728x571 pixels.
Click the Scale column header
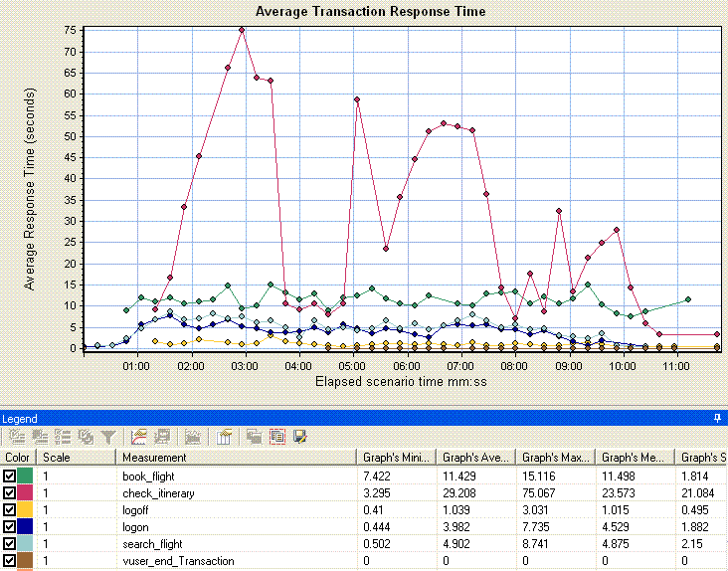coord(76,457)
